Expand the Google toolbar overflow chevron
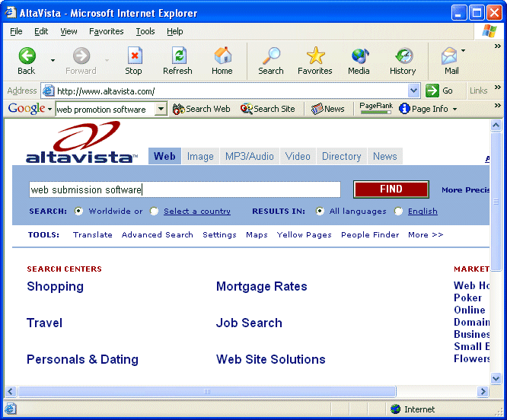Viewport: 507px width, 420px height. click(498, 105)
